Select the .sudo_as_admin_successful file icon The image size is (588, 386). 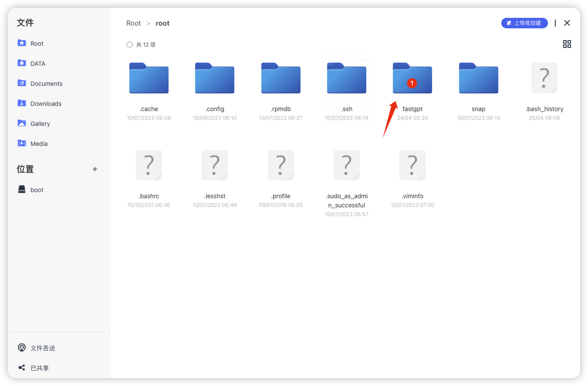tap(347, 165)
